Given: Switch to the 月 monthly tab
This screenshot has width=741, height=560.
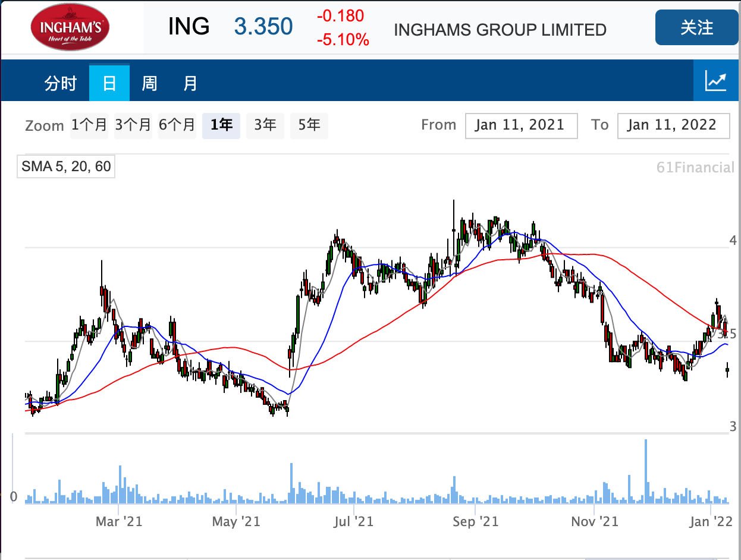Looking at the screenshot, I should point(190,83).
